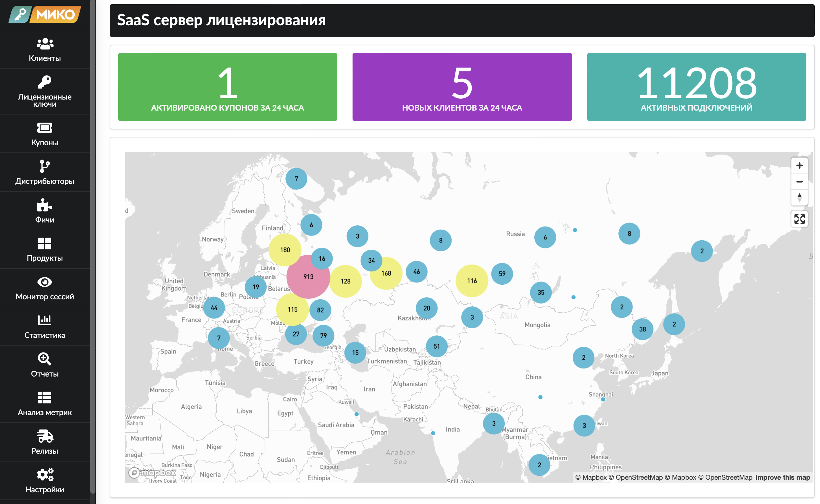
Task: Open the first © Mapbox attribution link
Action: point(591,477)
